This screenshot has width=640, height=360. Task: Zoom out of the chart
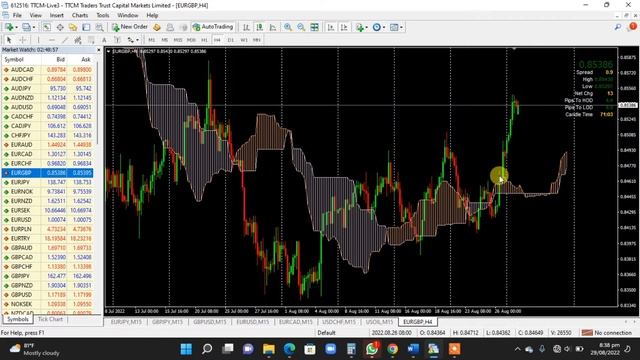(301, 27)
